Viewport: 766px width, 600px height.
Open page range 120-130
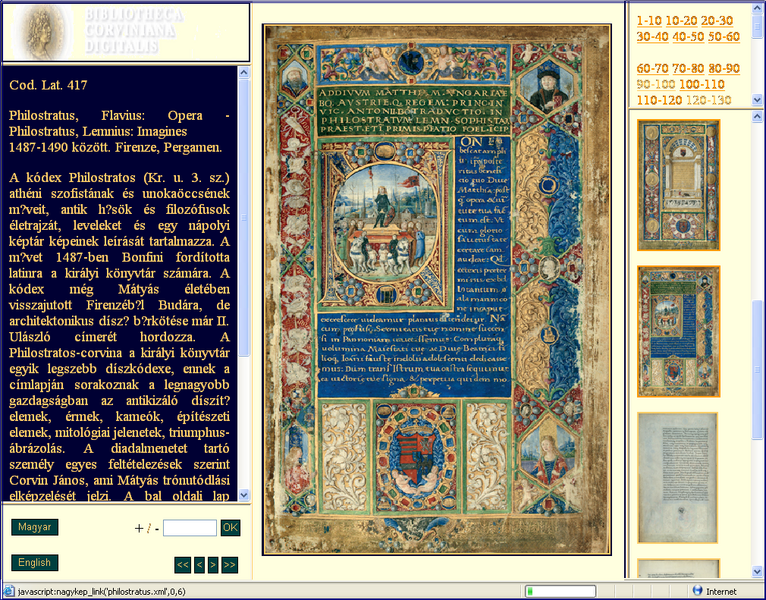click(x=708, y=101)
